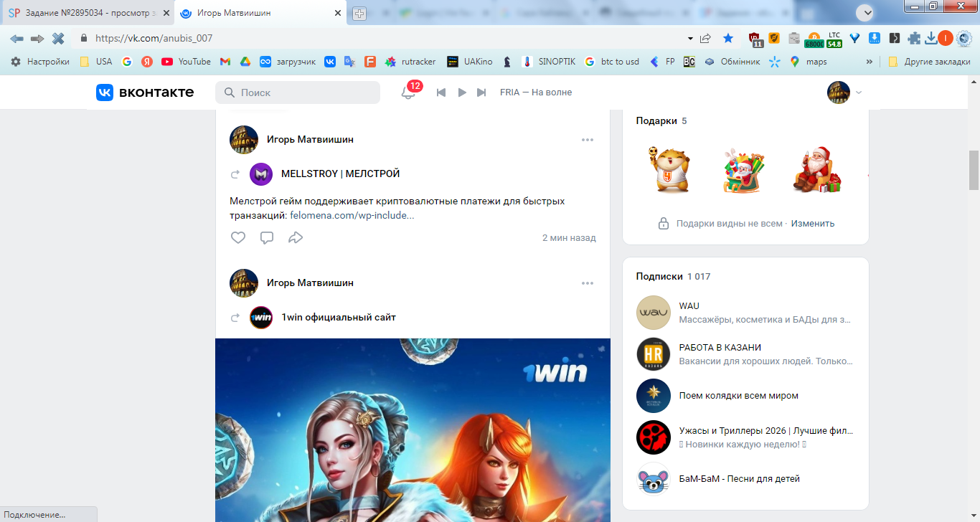Open Другие закладки bookmarks folder
The width and height of the screenshot is (980, 522).
pos(929,62)
